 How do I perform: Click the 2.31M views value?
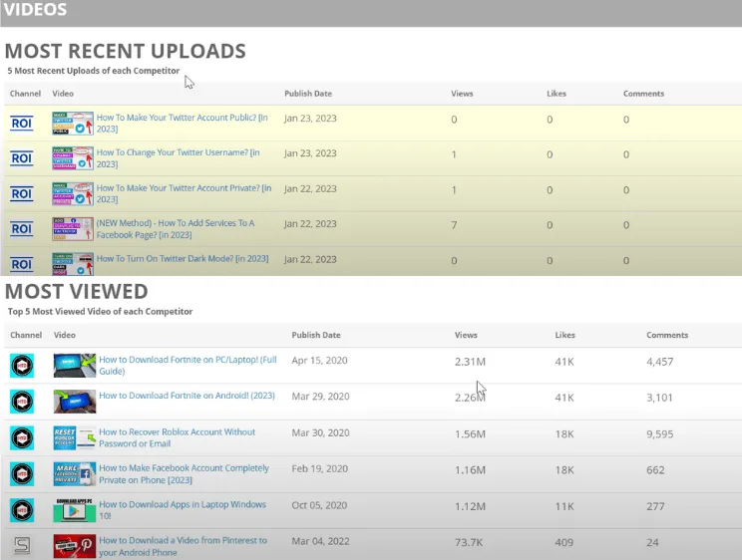pos(471,362)
